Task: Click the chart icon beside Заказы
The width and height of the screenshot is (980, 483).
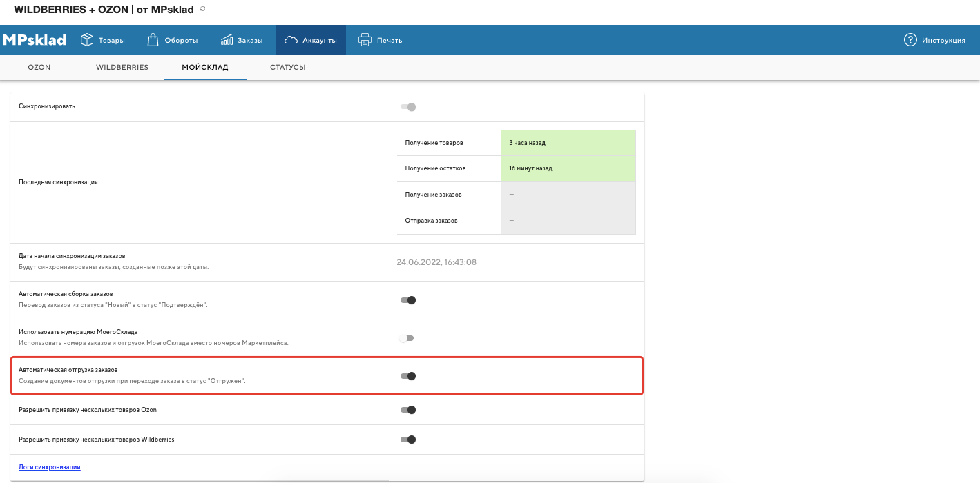Action: click(226, 40)
